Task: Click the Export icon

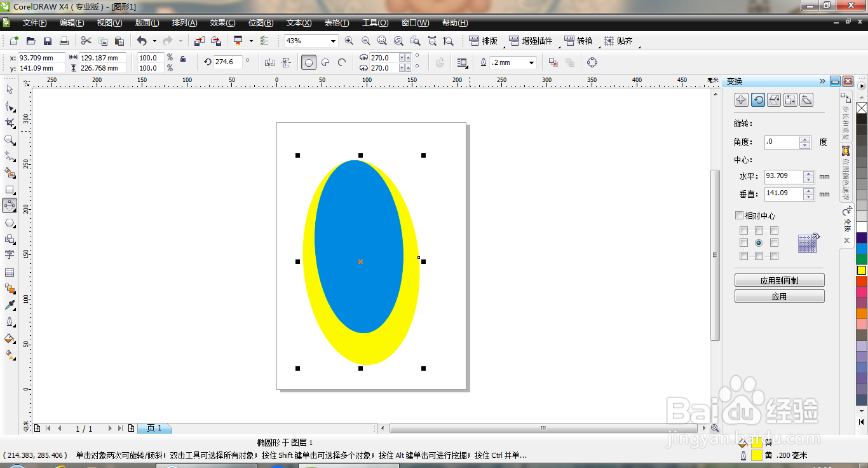Action: (216, 41)
